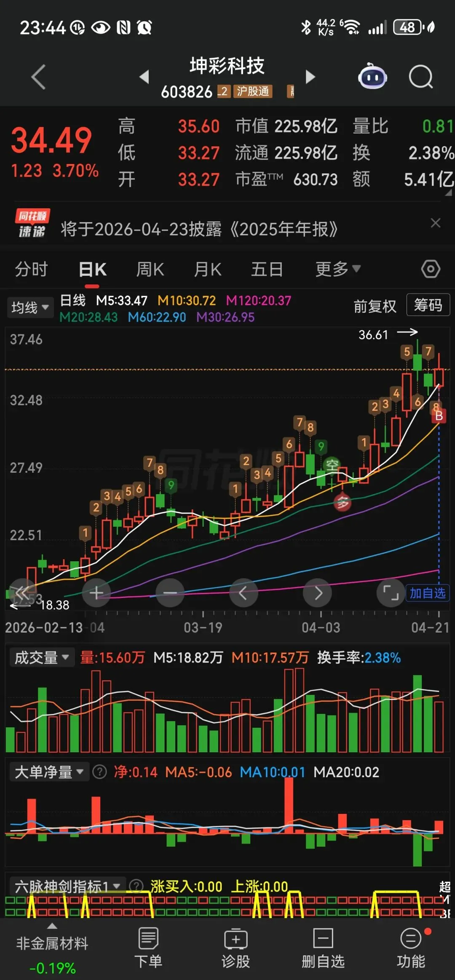Image resolution: width=455 pixels, height=980 pixels.
Task: Go back with the left chevron icon
Action: pos(38,77)
